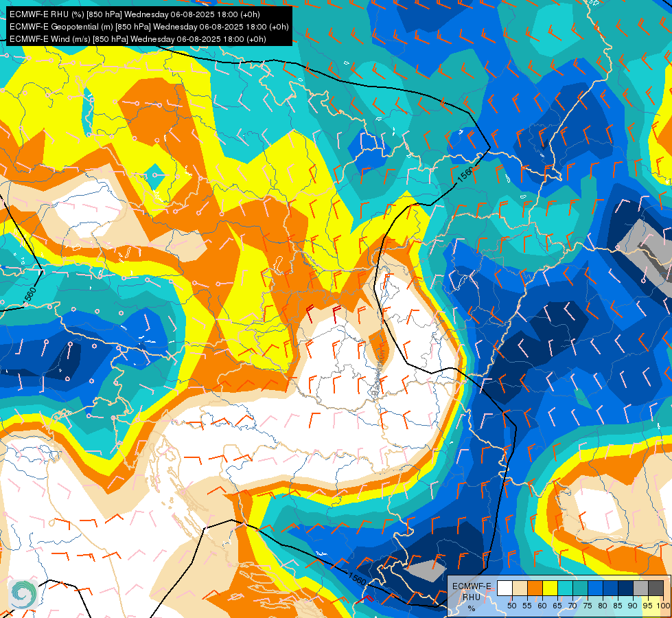The height and width of the screenshot is (618, 672).
Task: Click the ECMWF-E Geopotential (m) title line
Action: [149, 27]
